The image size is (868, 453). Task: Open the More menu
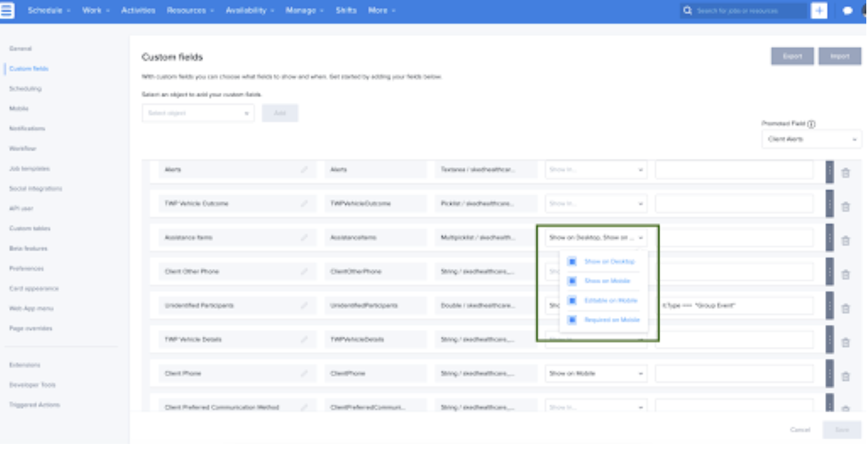(x=382, y=10)
